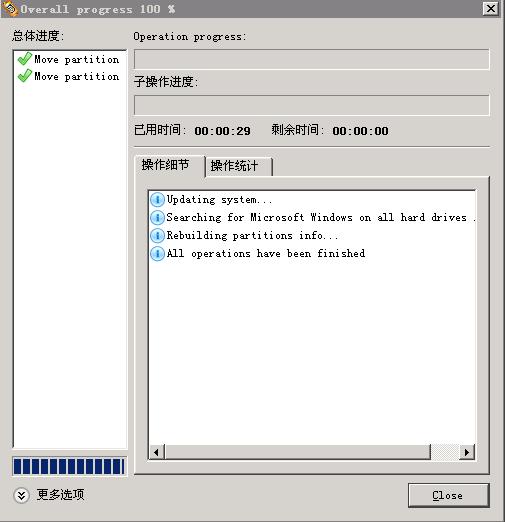Click info icon beside Rebuilding partitions info
This screenshot has height=522, width=505.
[x=157, y=235]
